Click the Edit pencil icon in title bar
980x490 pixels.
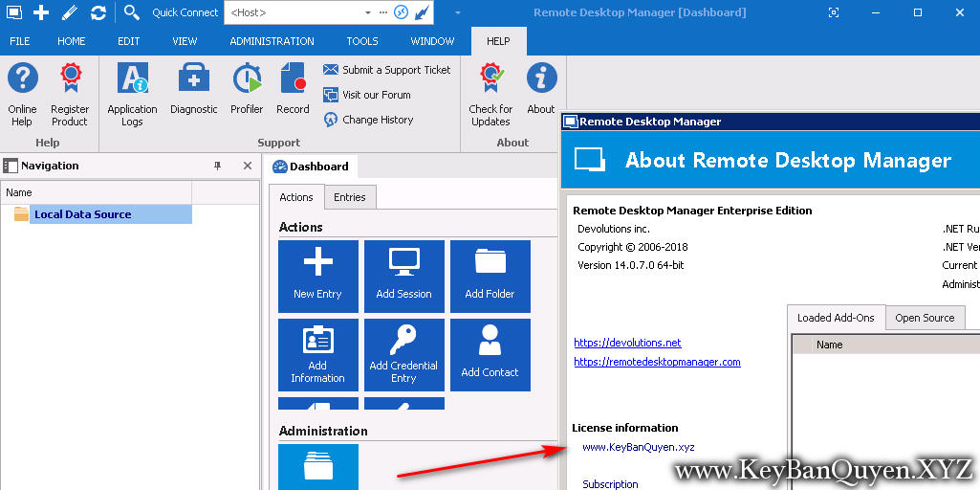coord(70,12)
